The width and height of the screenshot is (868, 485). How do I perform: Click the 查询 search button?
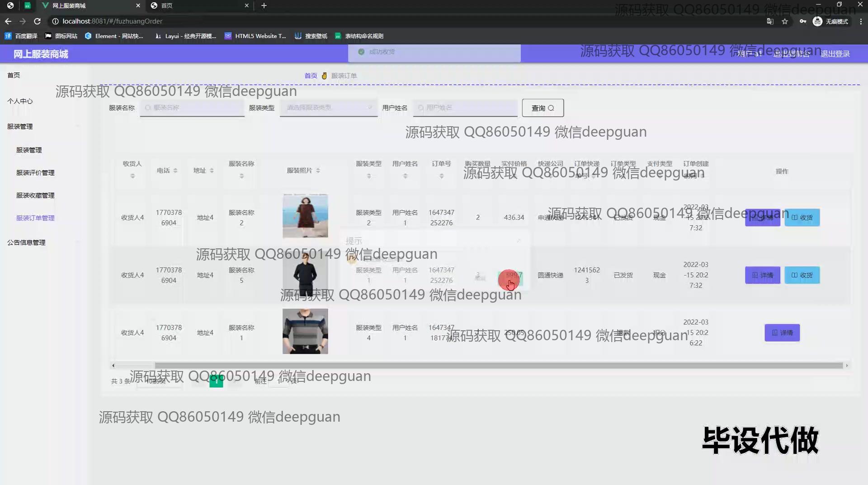tap(542, 108)
